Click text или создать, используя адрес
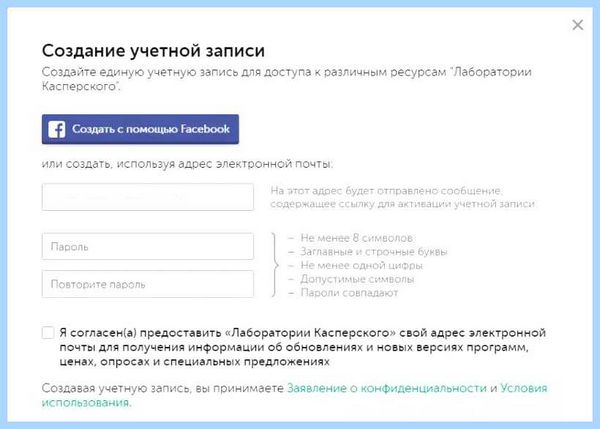This screenshot has height=429, width=600. pyautogui.click(x=188, y=164)
